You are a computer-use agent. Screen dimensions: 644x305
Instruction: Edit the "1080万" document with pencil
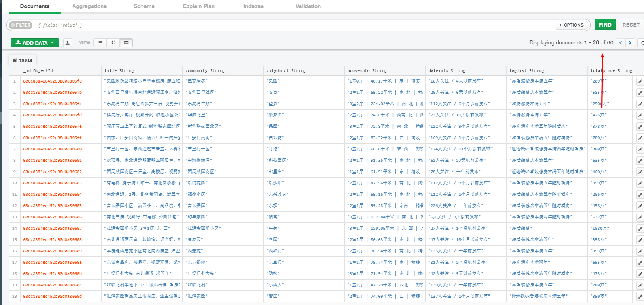pyautogui.click(x=640, y=229)
